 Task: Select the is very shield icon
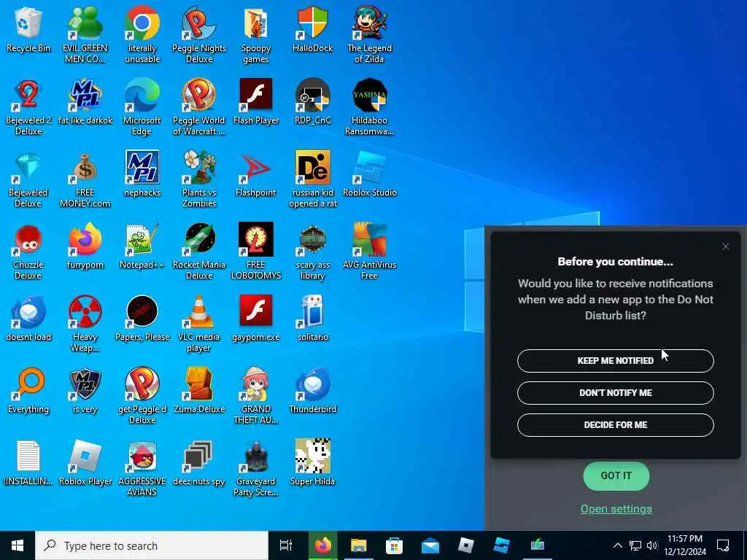pos(85,384)
